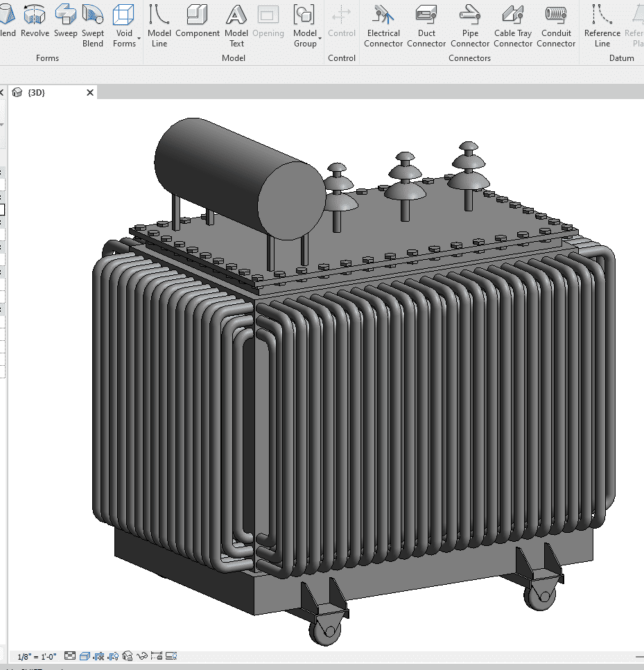Add an Electrical Connector
Screen dimensions: 644x670
click(383, 26)
